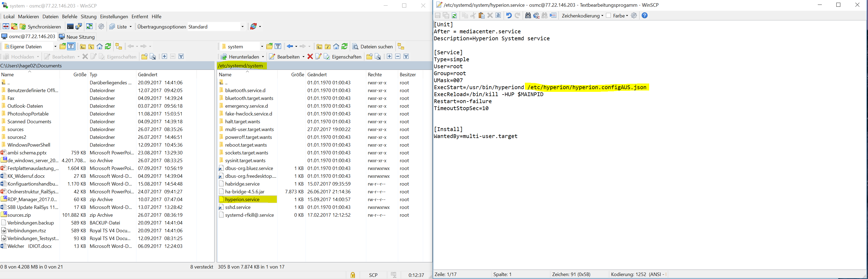Open the Befehle menu

click(x=70, y=16)
